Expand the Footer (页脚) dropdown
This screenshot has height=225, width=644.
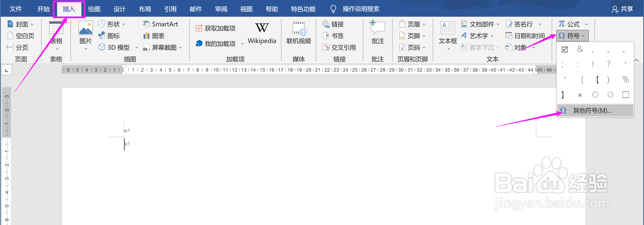(424, 36)
